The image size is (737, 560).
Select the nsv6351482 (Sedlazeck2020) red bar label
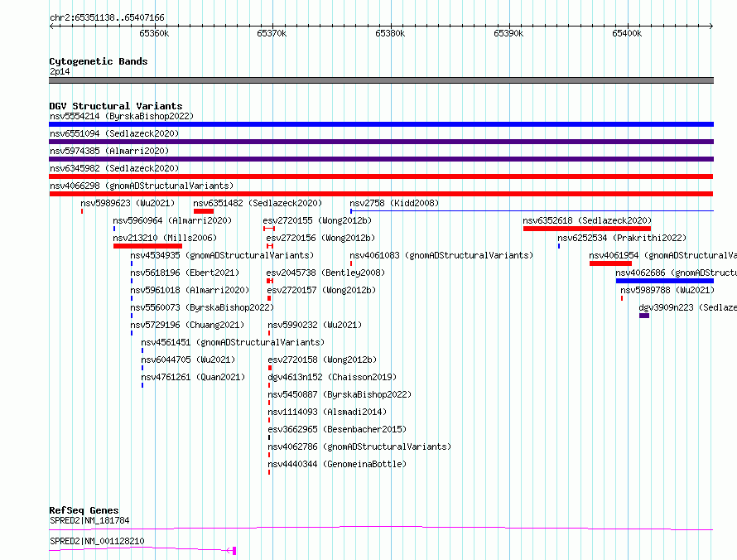click(258, 203)
